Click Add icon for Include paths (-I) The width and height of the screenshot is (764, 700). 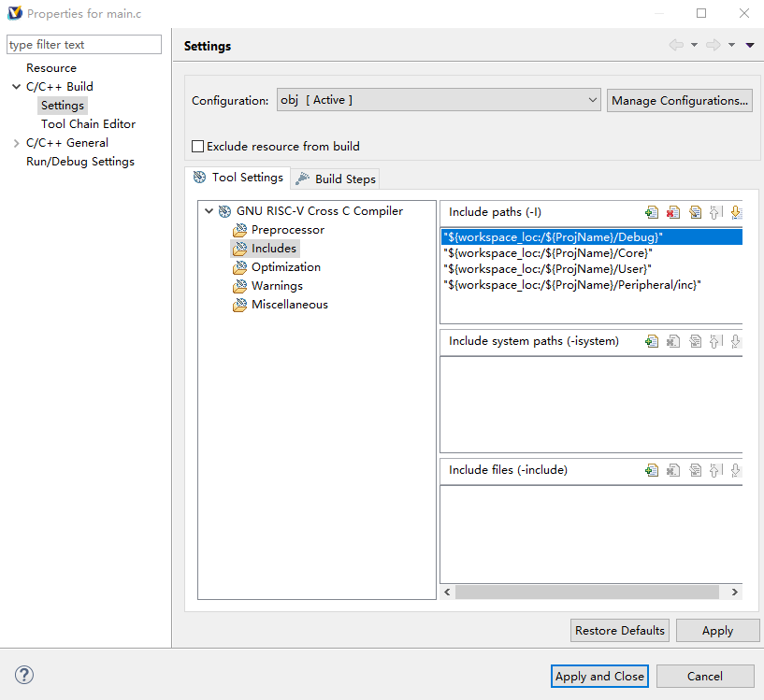point(652,213)
